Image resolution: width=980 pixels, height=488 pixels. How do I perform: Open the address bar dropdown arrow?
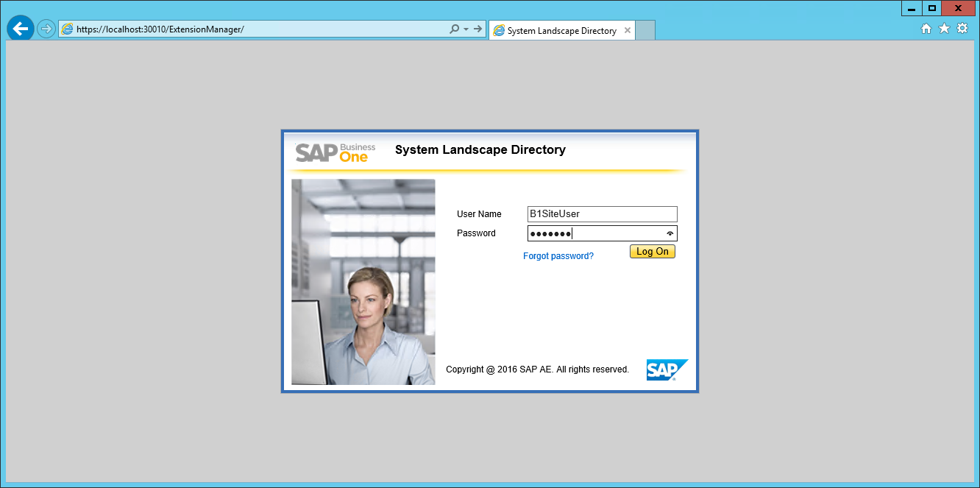466,29
